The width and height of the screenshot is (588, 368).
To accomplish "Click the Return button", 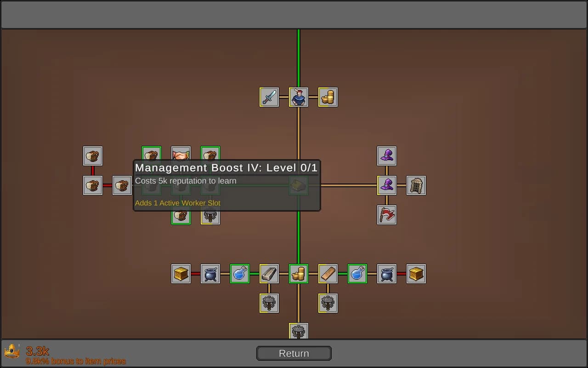I will click(294, 353).
